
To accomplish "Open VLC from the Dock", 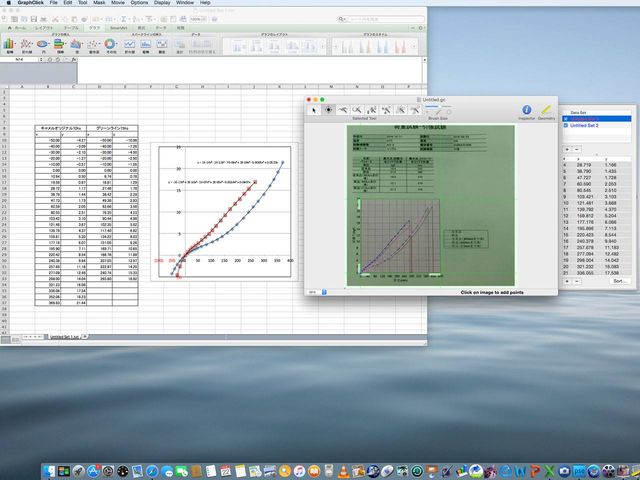I will [345, 469].
